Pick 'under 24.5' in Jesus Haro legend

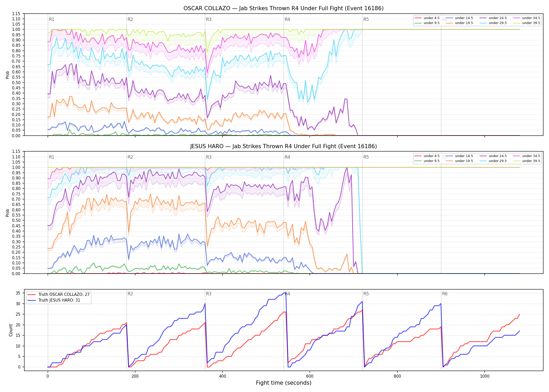[493, 156]
